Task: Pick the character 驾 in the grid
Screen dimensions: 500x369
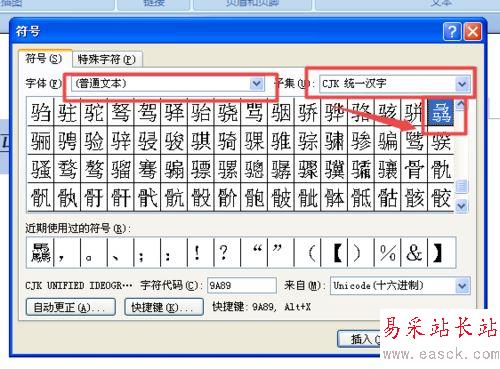Action: click(147, 112)
